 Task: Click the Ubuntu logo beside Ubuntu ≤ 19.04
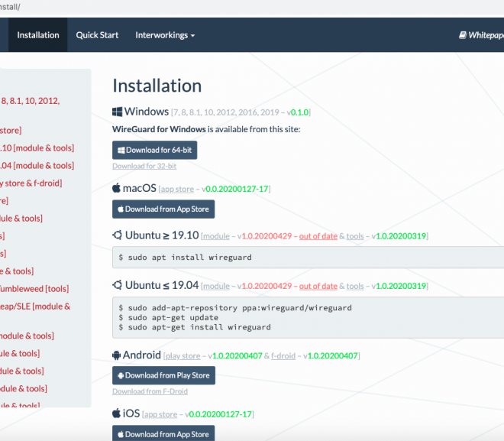(x=118, y=285)
